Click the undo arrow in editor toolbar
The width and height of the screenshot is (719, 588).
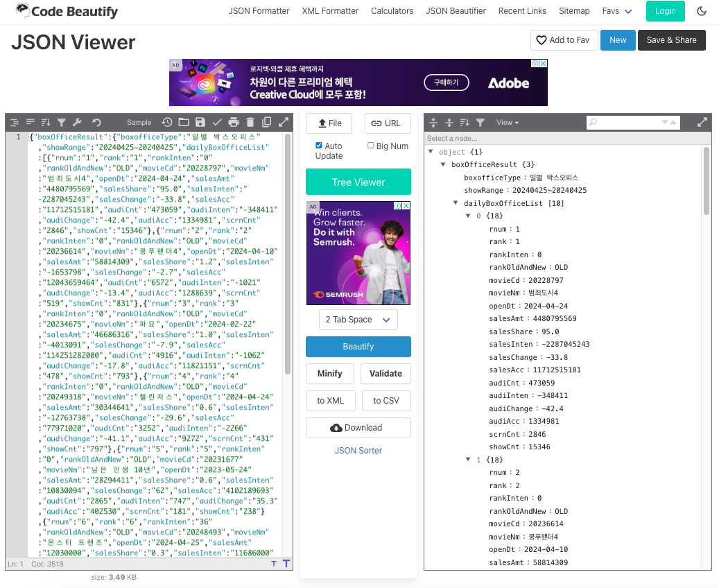coord(96,123)
